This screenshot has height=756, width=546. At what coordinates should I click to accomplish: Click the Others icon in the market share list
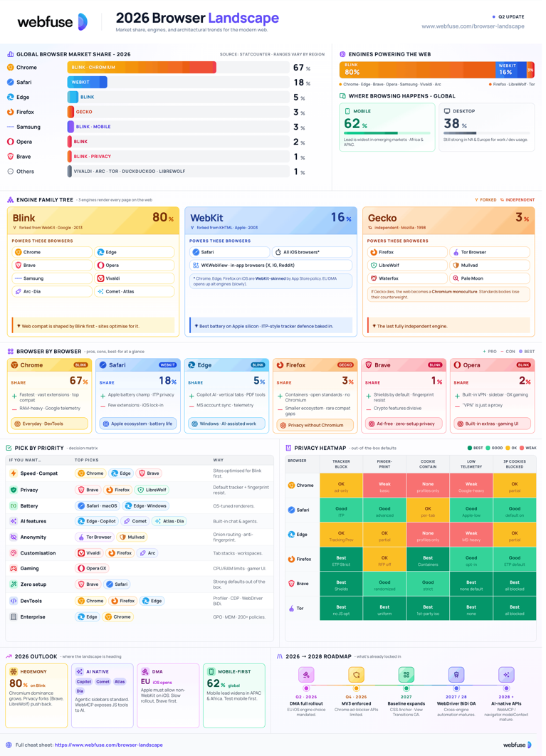coord(11,171)
